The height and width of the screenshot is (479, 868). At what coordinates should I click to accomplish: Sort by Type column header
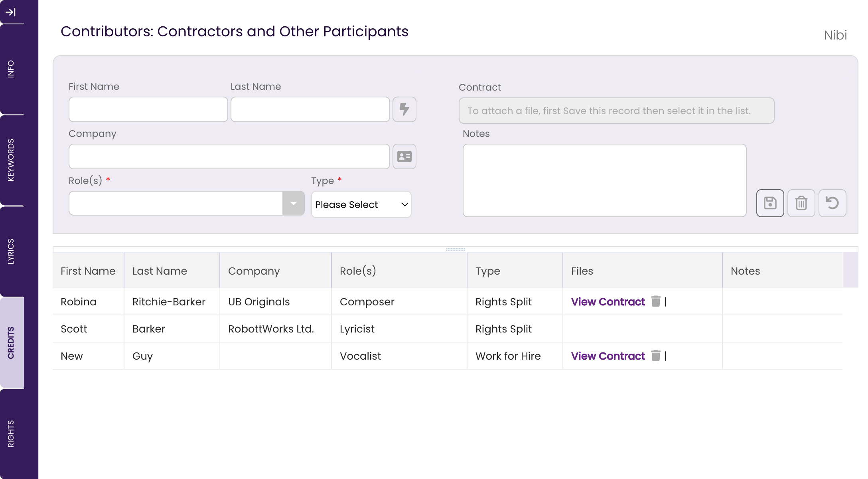point(515,271)
